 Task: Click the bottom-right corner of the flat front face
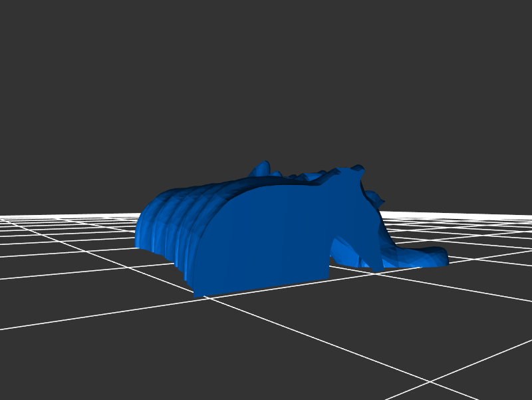pyautogui.click(x=329, y=278)
